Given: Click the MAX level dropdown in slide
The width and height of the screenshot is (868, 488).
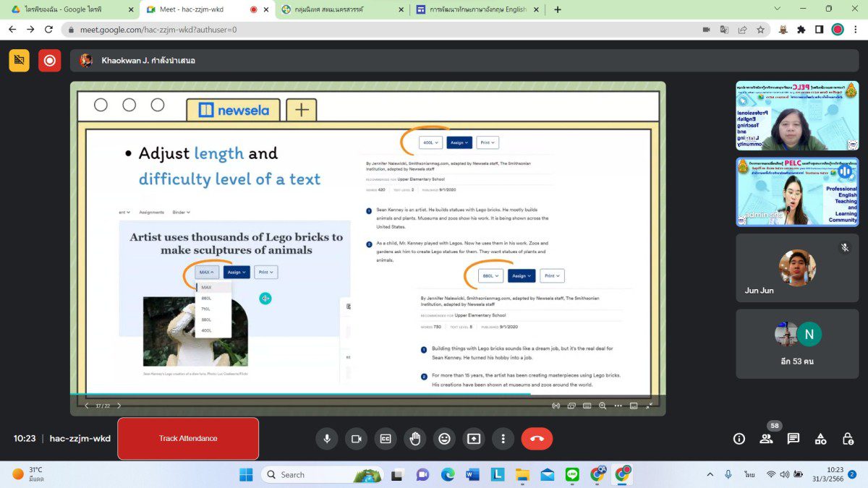Looking at the screenshot, I should [x=207, y=273].
